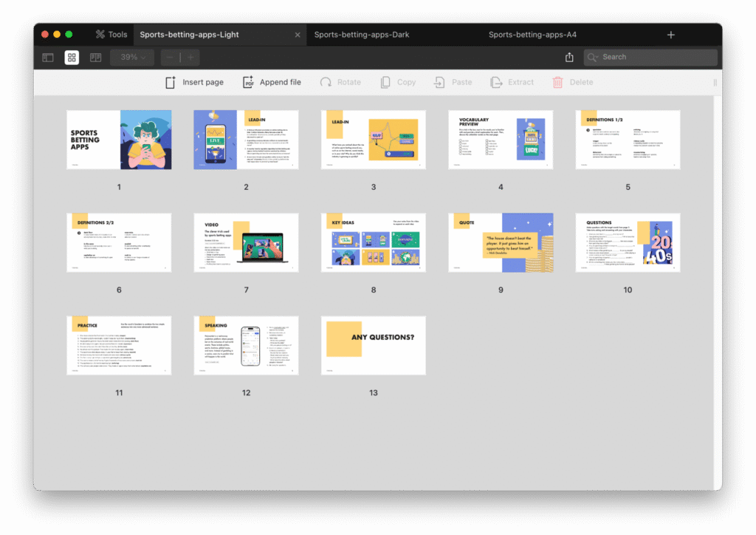The height and width of the screenshot is (535, 756).
Task: Switch to Sports-betting-apps-A4 tab
Action: click(522, 35)
